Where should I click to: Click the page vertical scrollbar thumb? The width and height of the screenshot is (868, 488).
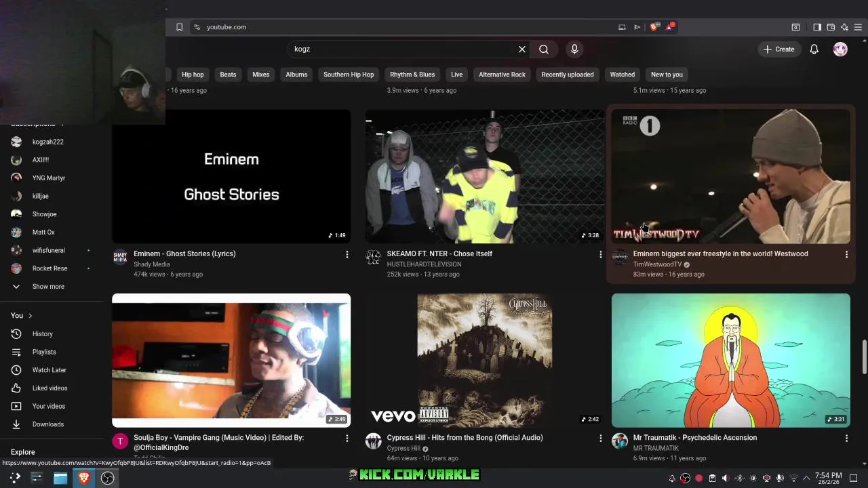(864, 357)
